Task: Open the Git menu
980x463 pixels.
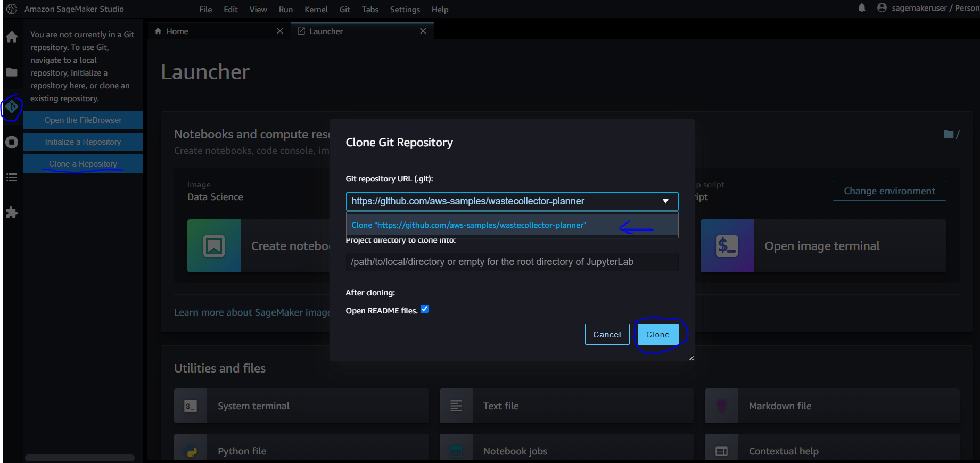Action: click(345, 10)
